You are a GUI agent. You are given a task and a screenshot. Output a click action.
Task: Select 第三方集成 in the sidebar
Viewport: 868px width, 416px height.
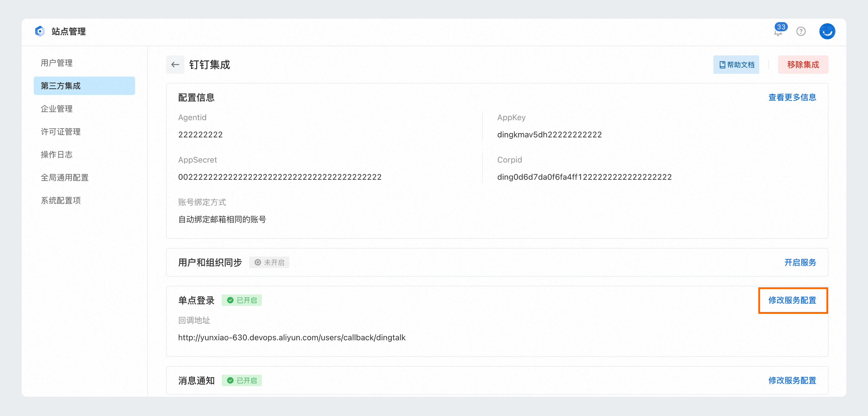click(84, 86)
